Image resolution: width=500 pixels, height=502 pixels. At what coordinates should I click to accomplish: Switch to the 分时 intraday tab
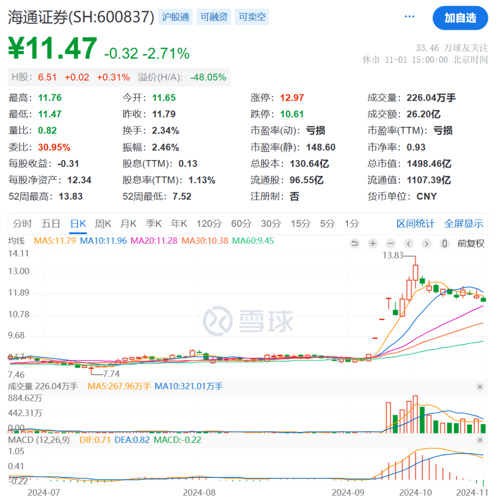pos(22,224)
